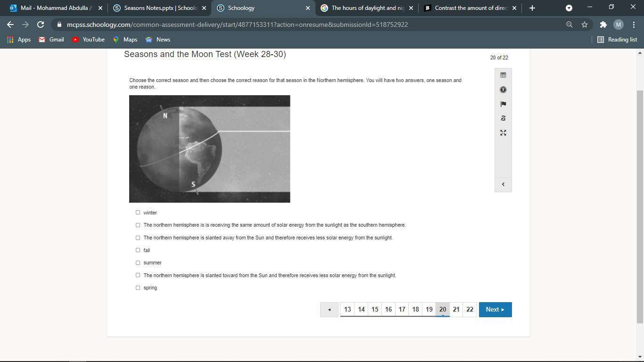Click the 'Seasons and the Moon Test' title
The width and height of the screenshot is (644, 362).
click(x=205, y=54)
